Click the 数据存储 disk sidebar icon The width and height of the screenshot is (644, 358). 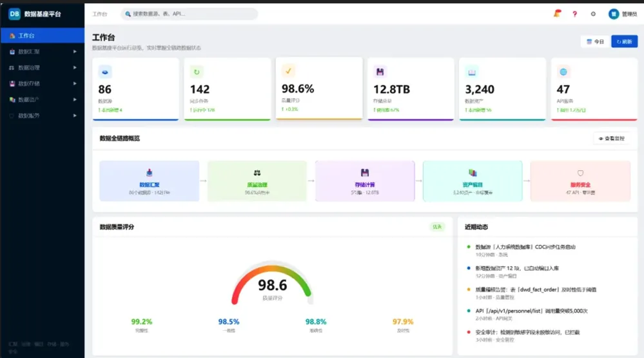pos(12,84)
